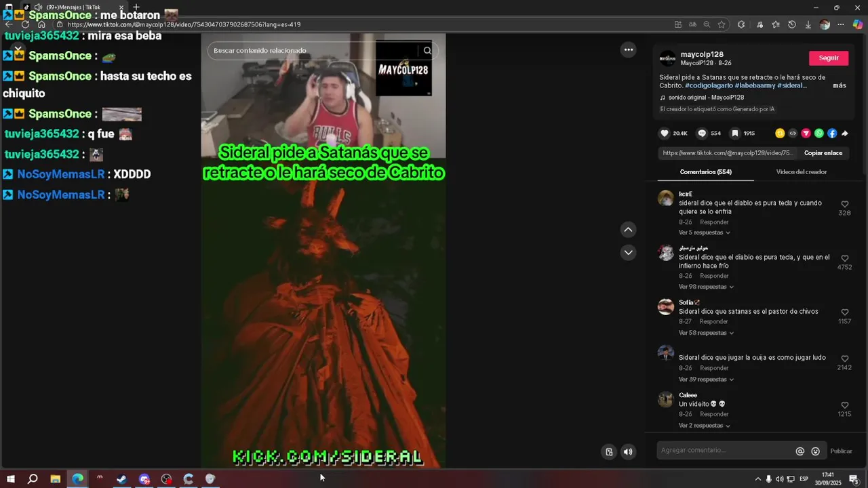Image resolution: width=868 pixels, height=488 pixels.
Task: Get embed code icon
Action: (x=793, y=134)
